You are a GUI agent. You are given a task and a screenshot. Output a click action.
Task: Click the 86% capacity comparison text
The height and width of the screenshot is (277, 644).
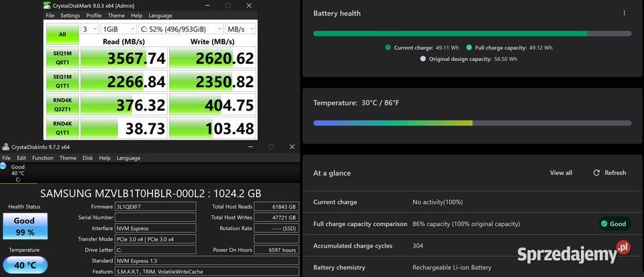coord(466,224)
